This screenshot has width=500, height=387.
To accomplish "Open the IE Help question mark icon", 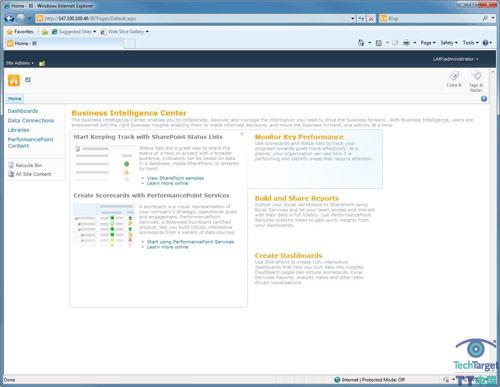I will 486,43.
